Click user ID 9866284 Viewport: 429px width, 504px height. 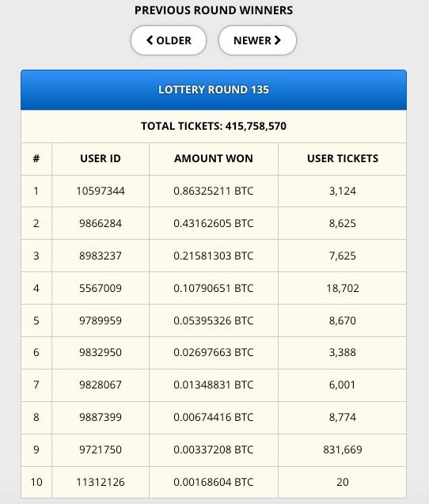pyautogui.click(x=101, y=223)
